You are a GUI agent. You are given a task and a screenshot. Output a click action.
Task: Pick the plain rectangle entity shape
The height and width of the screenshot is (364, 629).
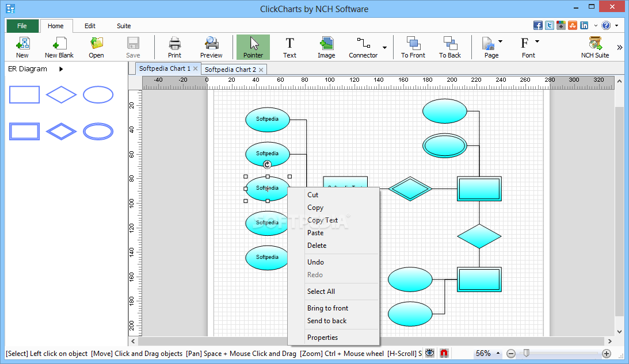point(25,95)
